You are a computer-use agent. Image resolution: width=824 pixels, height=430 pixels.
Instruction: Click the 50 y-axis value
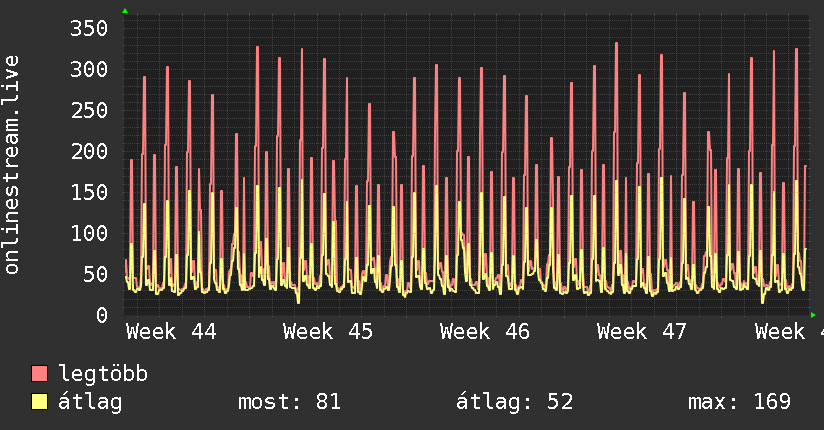(96, 274)
